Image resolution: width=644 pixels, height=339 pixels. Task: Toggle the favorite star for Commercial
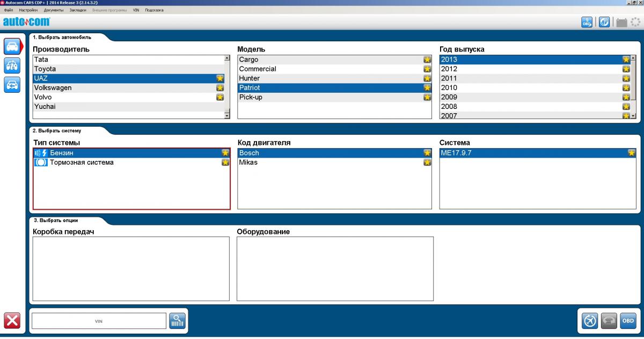(x=427, y=69)
